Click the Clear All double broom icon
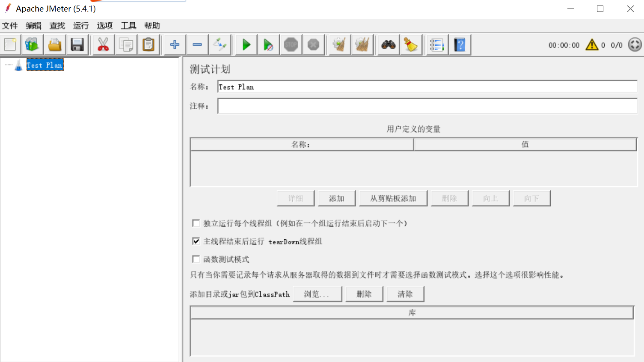The height and width of the screenshot is (362, 644). pos(362,45)
